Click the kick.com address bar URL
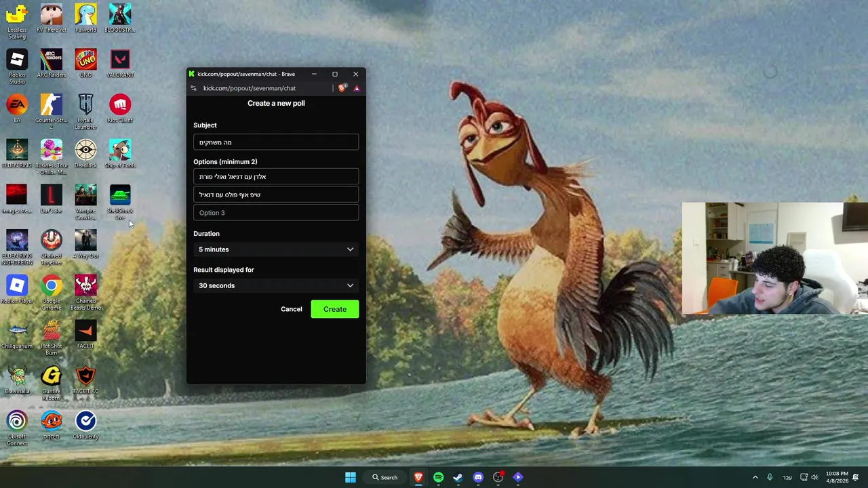868x488 pixels. pos(250,88)
